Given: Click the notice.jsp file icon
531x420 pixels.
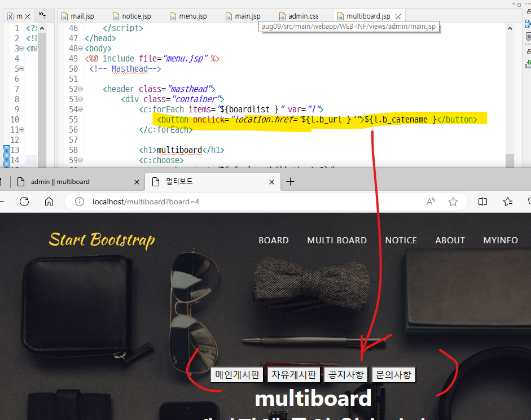Looking at the screenshot, I should coord(116,16).
